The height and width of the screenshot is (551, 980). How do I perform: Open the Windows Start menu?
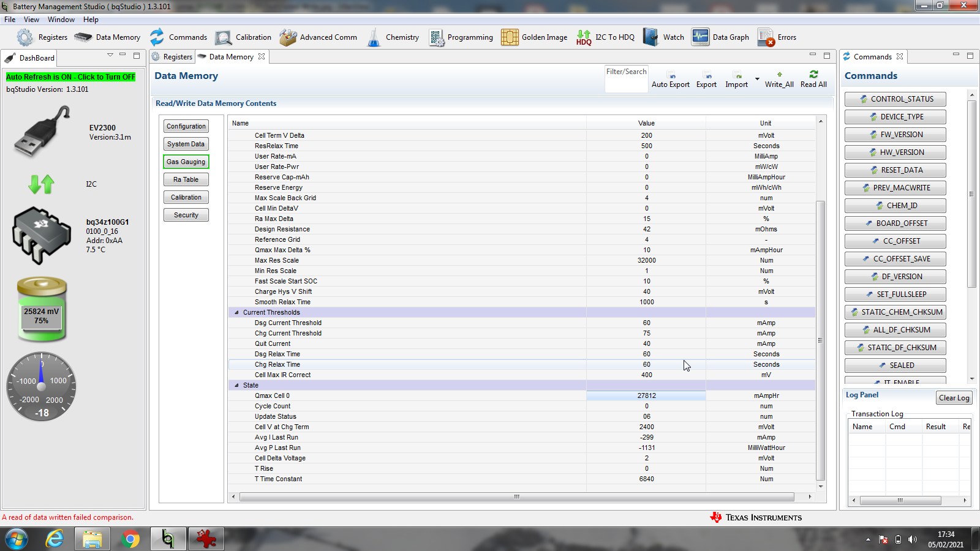(x=17, y=539)
